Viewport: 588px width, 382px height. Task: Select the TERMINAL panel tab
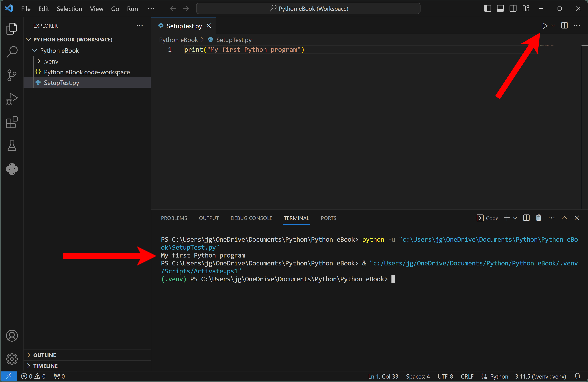pos(296,218)
